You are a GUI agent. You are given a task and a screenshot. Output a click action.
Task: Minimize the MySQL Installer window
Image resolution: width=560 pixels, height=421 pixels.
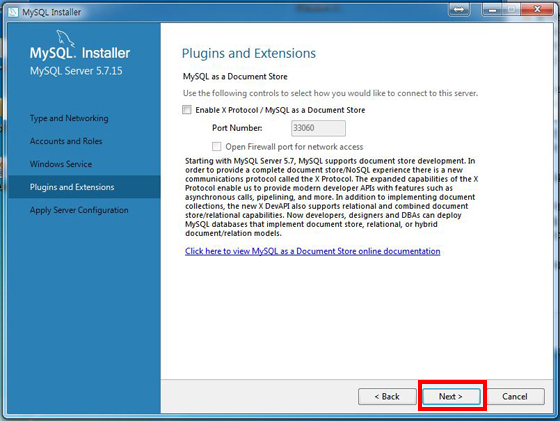pyautogui.click(x=493, y=10)
